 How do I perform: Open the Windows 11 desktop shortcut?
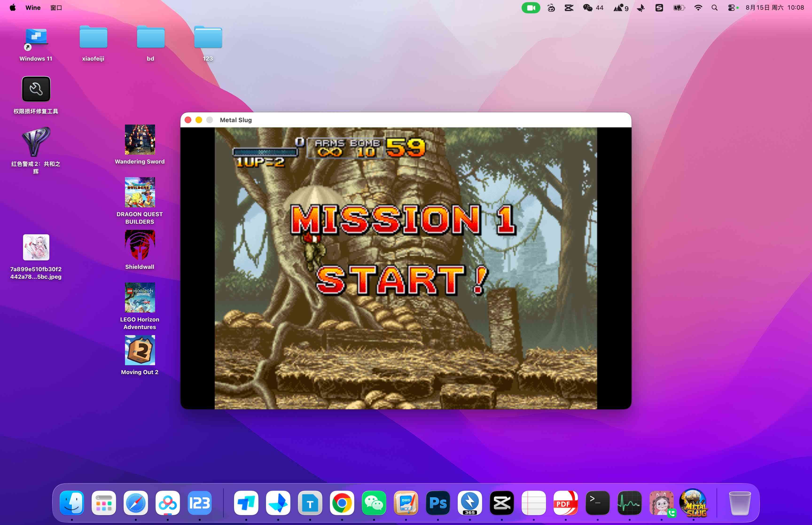(x=36, y=38)
